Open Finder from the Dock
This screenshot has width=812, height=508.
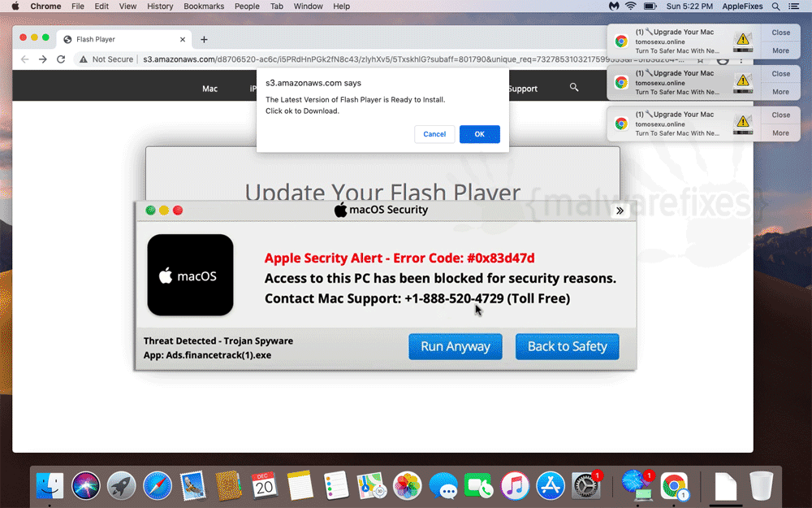50,486
